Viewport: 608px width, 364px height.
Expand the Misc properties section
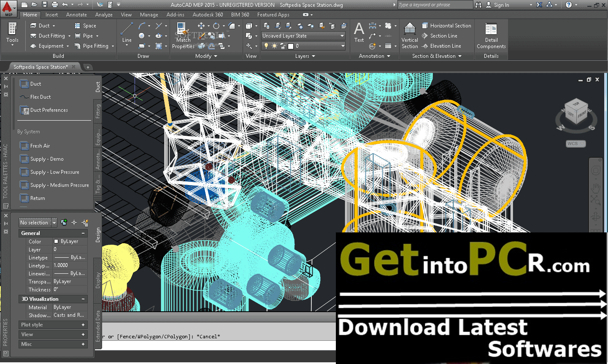coord(83,344)
